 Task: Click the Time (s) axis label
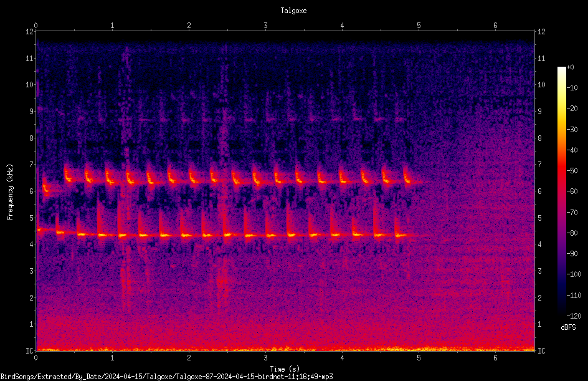click(x=285, y=369)
